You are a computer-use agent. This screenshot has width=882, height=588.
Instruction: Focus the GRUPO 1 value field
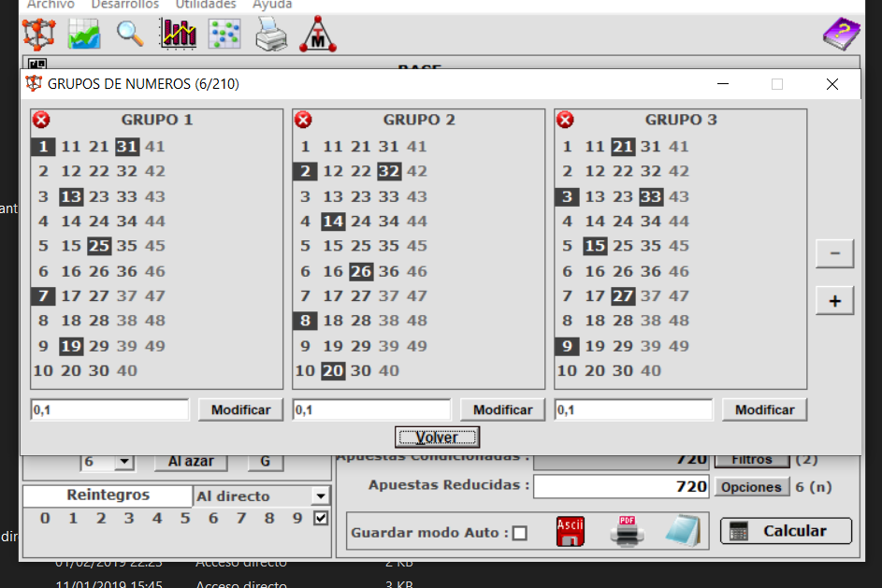pyautogui.click(x=110, y=409)
